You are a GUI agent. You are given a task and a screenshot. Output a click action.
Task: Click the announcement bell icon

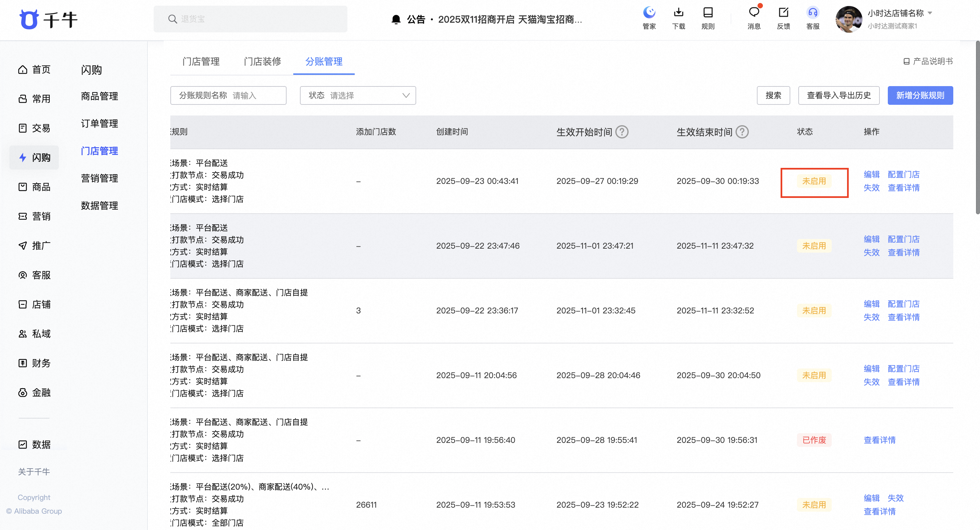[396, 19]
